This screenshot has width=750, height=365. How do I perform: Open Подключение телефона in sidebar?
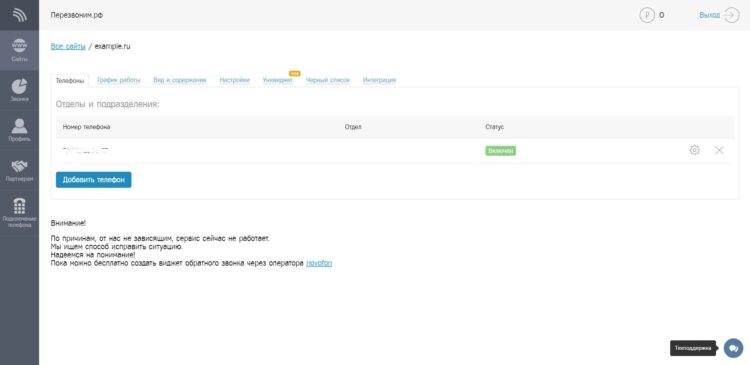point(20,212)
